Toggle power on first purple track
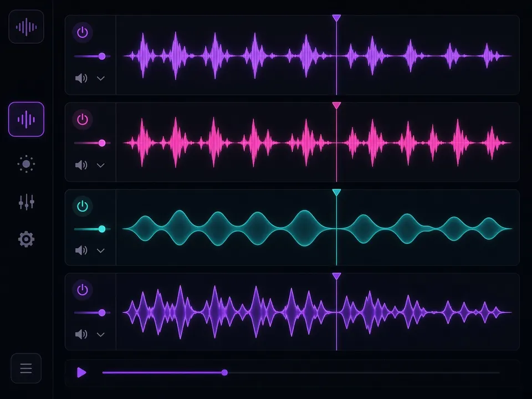This screenshot has width=532, height=399. click(x=83, y=33)
